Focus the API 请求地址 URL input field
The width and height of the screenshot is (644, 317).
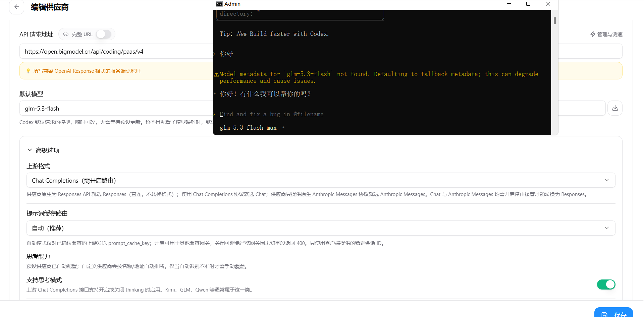116,52
